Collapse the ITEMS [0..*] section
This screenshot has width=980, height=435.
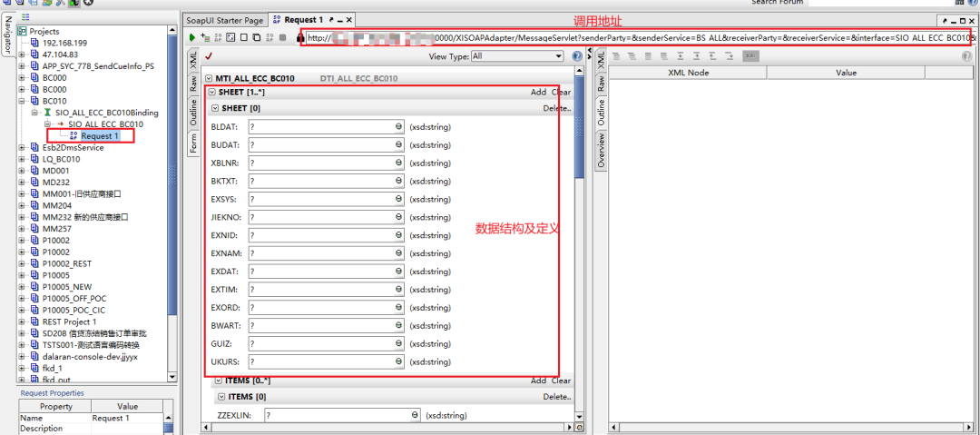(218, 381)
